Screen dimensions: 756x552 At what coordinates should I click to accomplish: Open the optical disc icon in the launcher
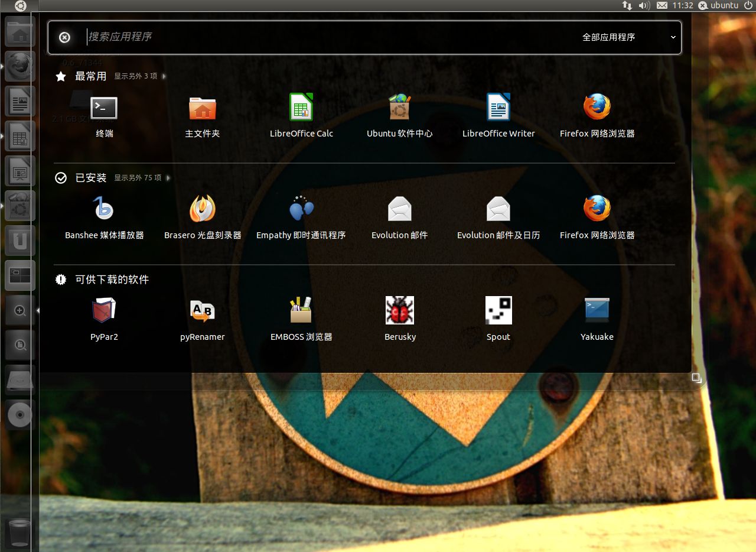coord(20,415)
